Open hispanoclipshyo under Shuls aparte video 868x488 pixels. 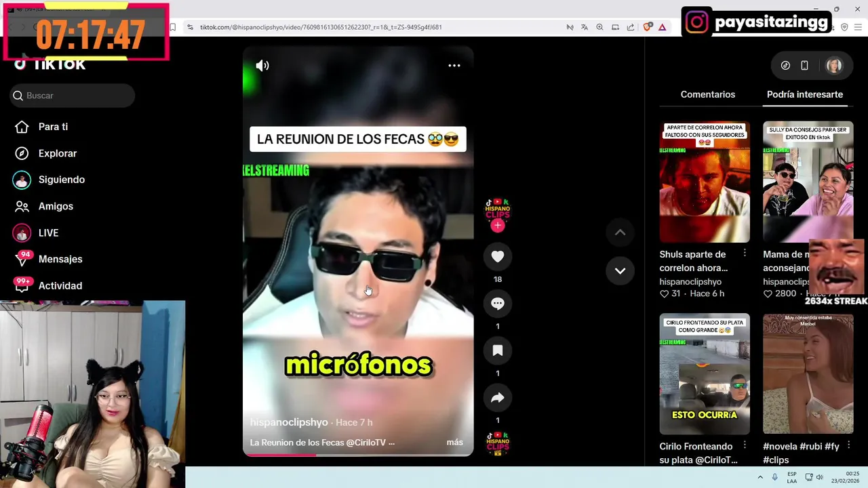pyautogui.click(x=690, y=281)
